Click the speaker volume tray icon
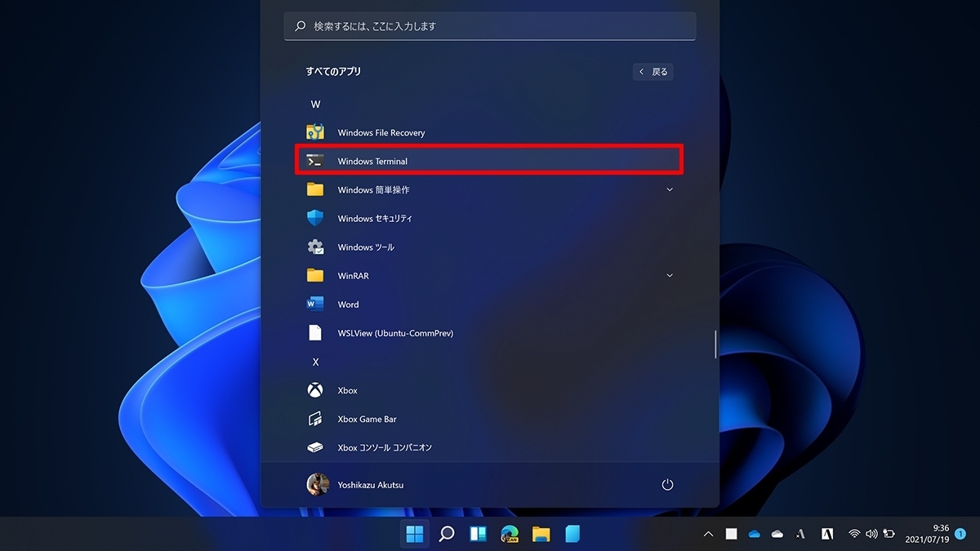Screen dimensions: 980x551 (x=871, y=534)
